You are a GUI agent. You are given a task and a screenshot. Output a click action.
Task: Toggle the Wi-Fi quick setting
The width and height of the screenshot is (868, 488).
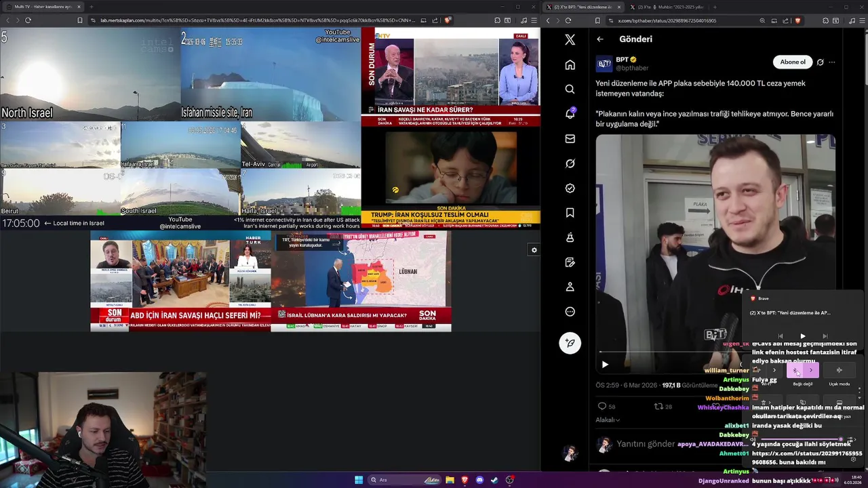click(x=759, y=370)
